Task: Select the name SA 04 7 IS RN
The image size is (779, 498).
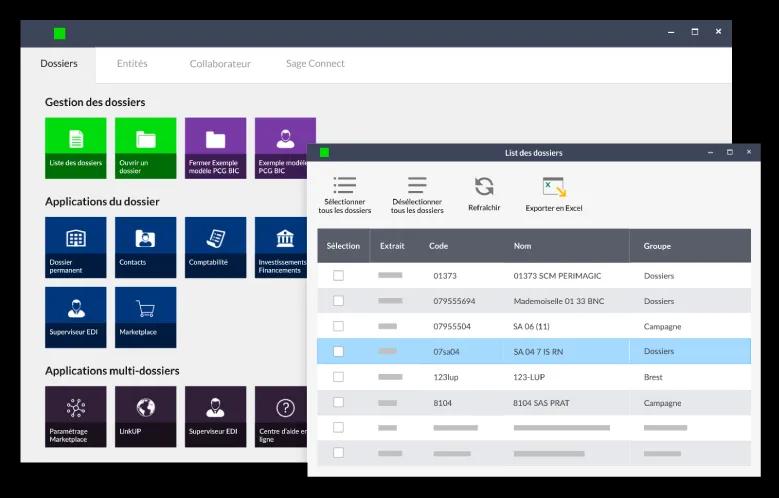Action: point(538,352)
